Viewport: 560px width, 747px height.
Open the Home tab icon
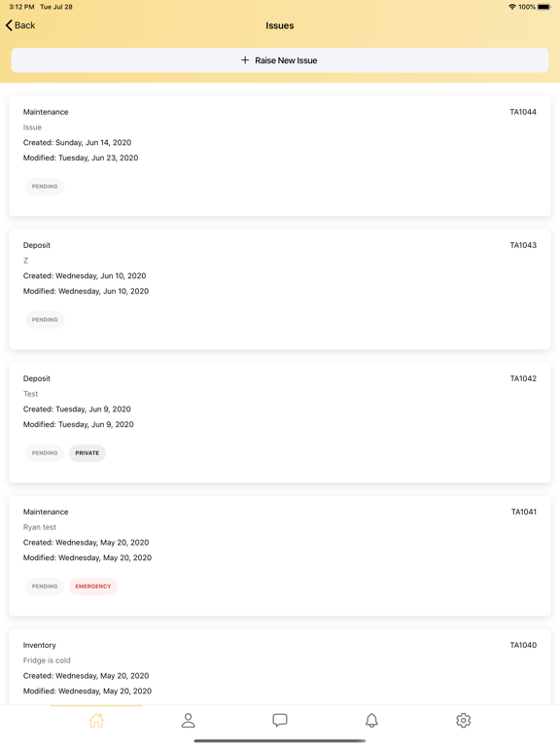pos(96,720)
